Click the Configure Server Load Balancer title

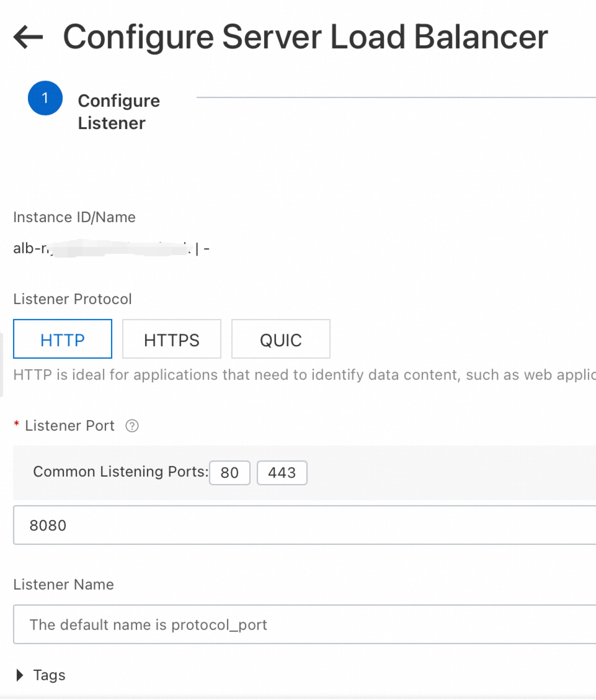click(x=305, y=37)
